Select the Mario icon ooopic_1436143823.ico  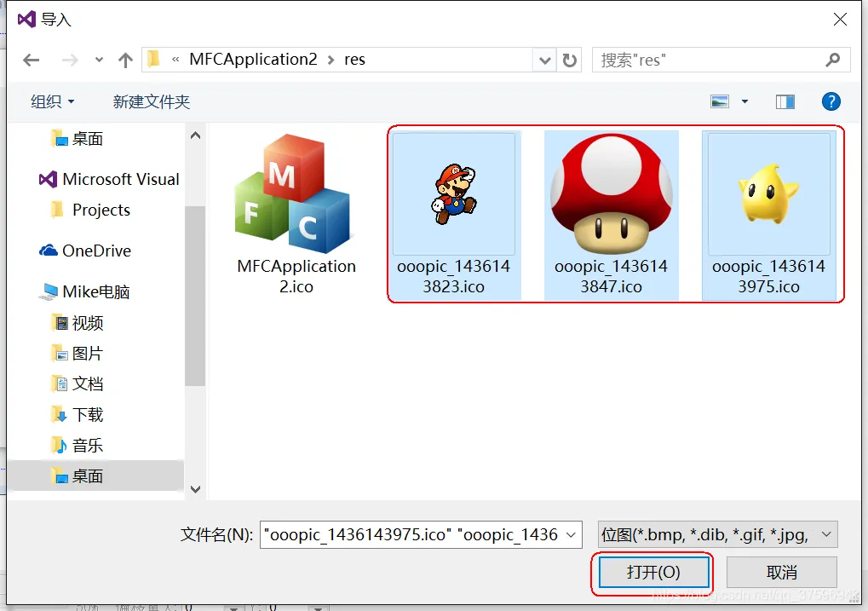click(454, 193)
